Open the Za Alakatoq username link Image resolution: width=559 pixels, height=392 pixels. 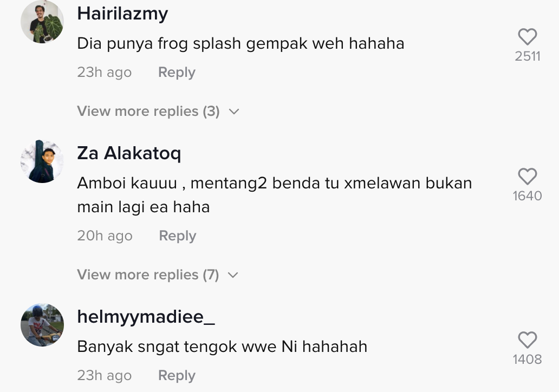click(129, 154)
